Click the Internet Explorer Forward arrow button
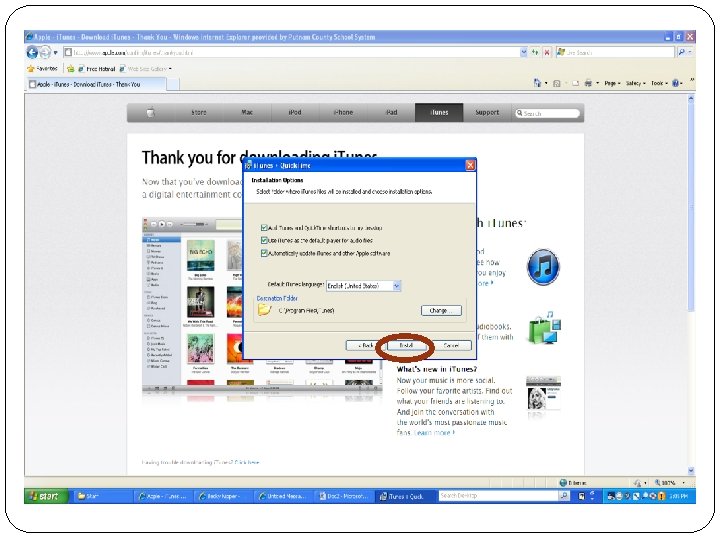This screenshot has width=720, height=540. 45,52
